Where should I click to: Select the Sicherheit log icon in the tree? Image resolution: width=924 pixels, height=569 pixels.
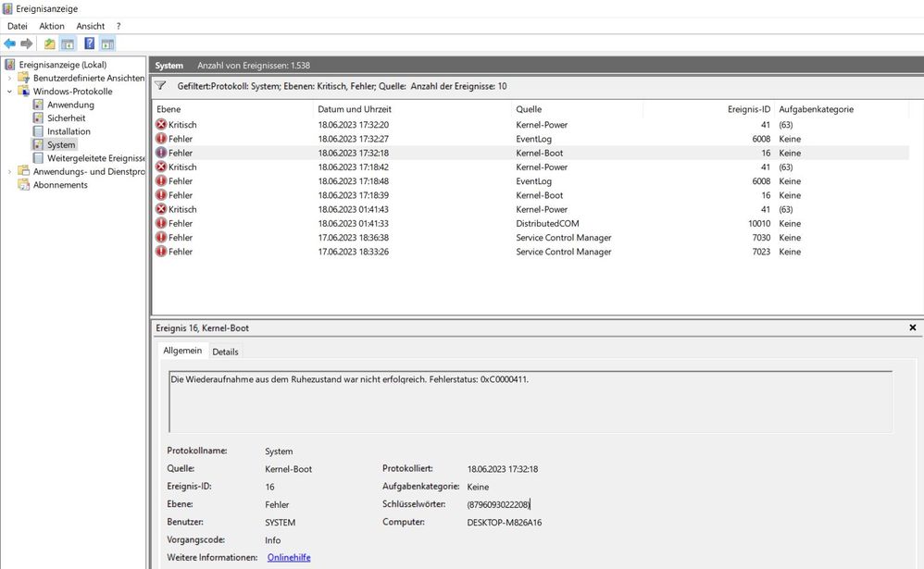tap(39, 118)
